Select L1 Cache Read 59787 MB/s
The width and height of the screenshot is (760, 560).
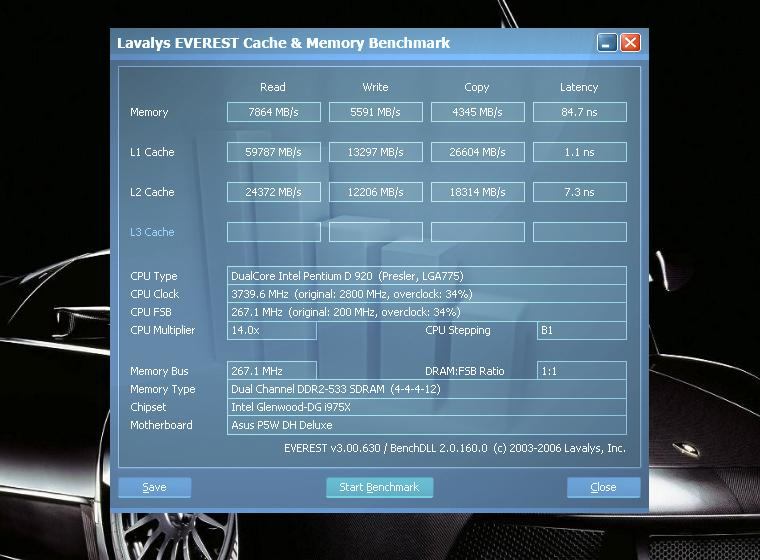[x=273, y=152]
